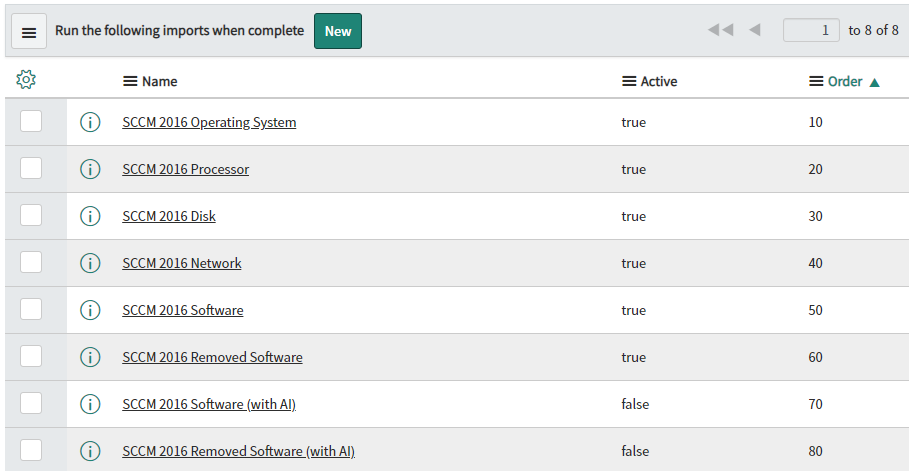Open SCCM 2016 Operating System link
Screen dimensions: 909x471
pyautogui.click(x=209, y=122)
